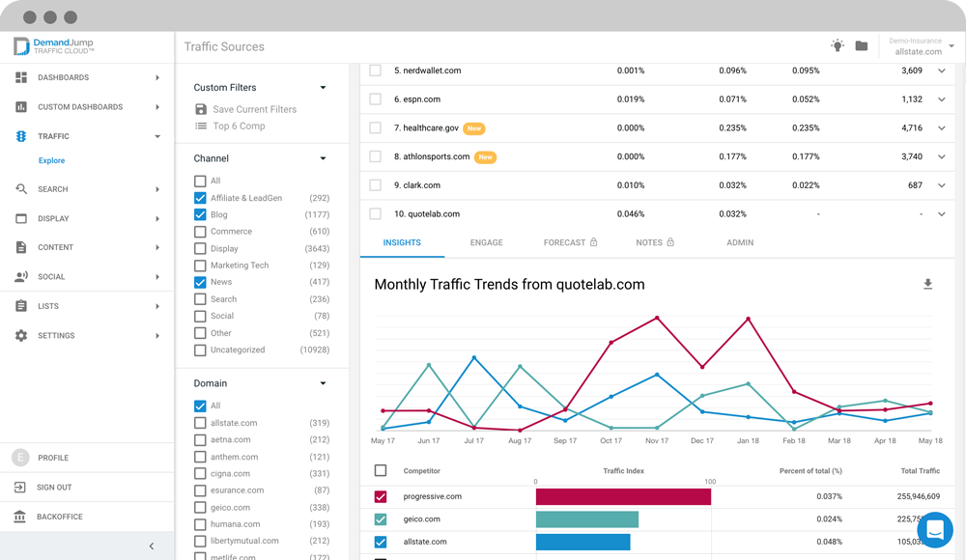Uncheck the Affiliate & LeadGen channel

coord(200,198)
